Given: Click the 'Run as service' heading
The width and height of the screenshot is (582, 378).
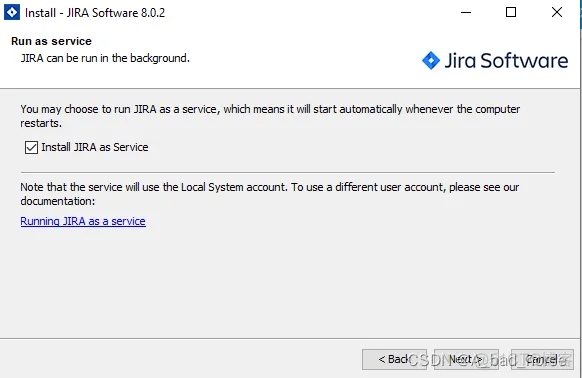Looking at the screenshot, I should pos(51,41).
